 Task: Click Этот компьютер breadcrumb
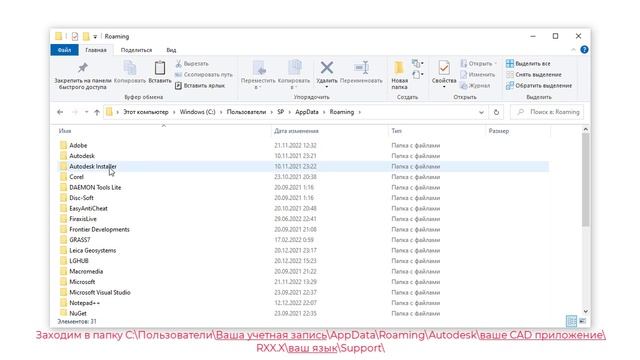coord(146,112)
